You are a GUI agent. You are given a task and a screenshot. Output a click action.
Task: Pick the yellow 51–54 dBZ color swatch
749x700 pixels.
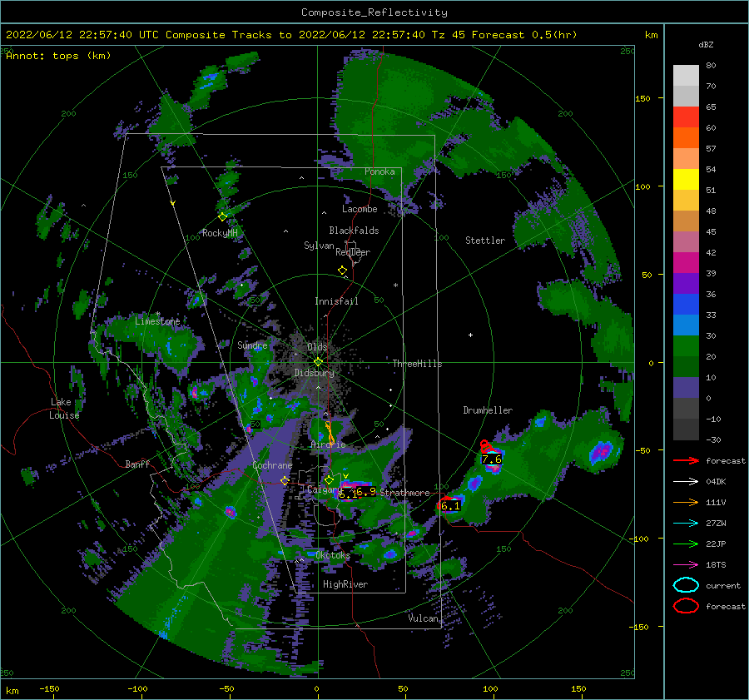(x=686, y=180)
